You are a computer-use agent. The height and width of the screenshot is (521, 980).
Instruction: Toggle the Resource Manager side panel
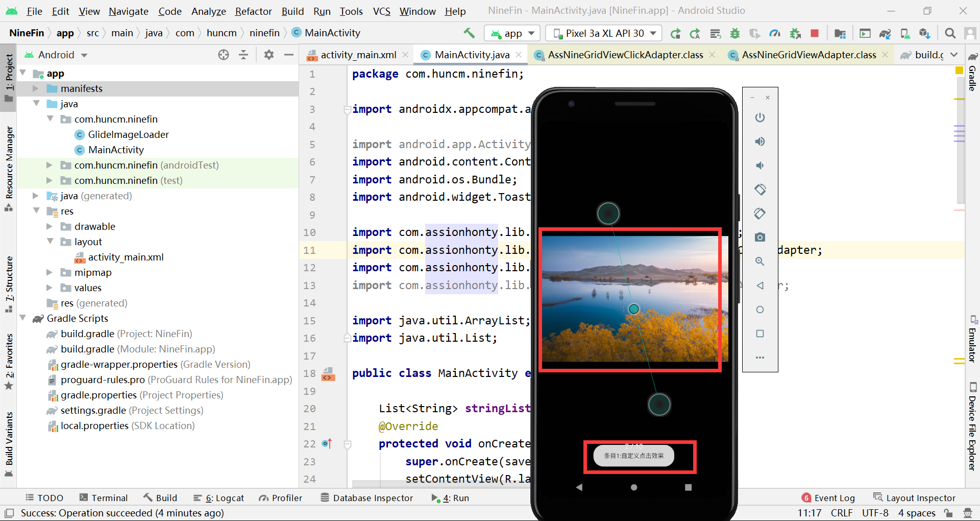pyautogui.click(x=9, y=168)
